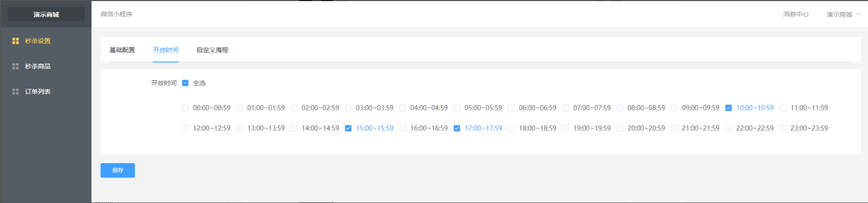This screenshot has height=203, width=868.
Task: Uncheck the 17:00~17:59 time slot
Action: (x=457, y=128)
